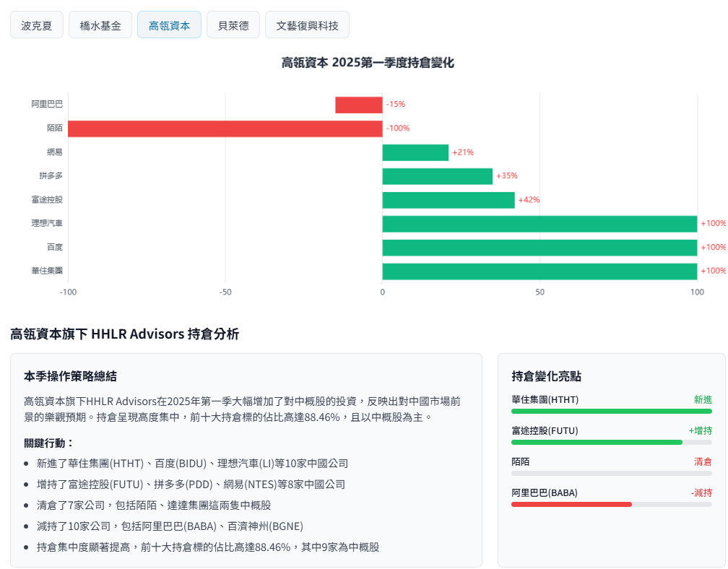Click the green 網易 +21% bar

[x=415, y=152]
